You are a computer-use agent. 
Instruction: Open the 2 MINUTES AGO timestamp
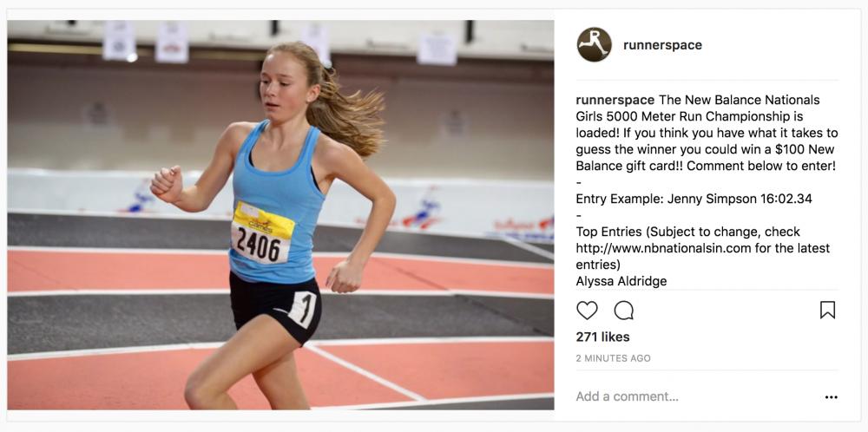613,358
